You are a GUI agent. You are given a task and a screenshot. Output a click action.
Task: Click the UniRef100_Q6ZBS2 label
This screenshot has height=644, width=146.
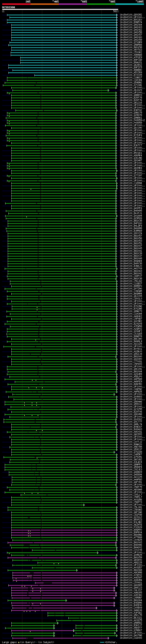click(131, 65)
